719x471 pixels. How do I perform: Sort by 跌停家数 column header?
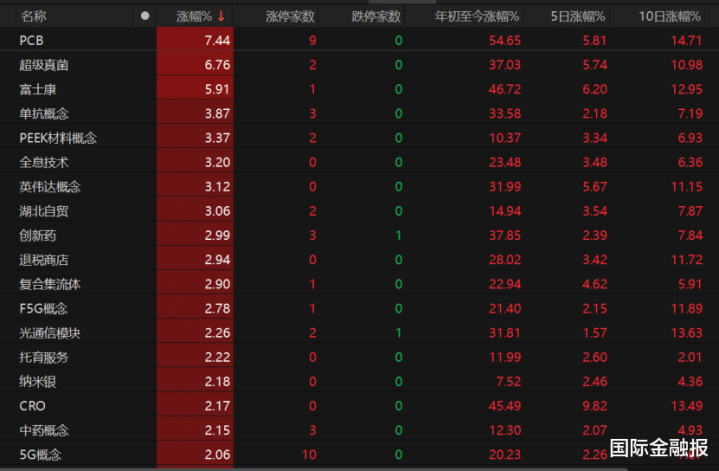(x=376, y=17)
